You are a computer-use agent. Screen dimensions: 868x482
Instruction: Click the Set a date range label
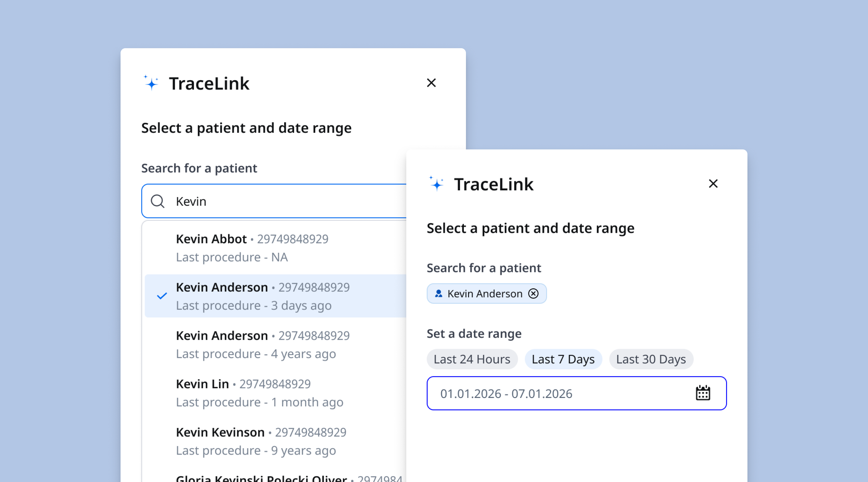point(474,334)
